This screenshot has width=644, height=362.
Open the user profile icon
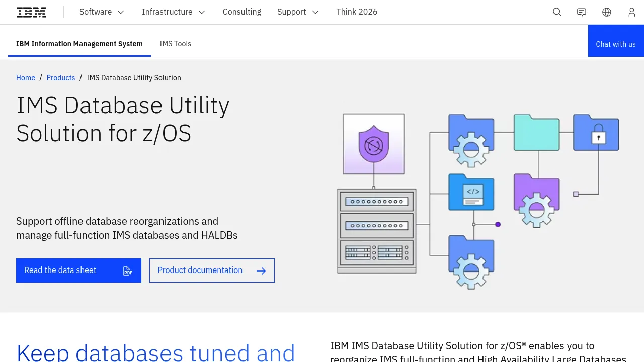632,12
